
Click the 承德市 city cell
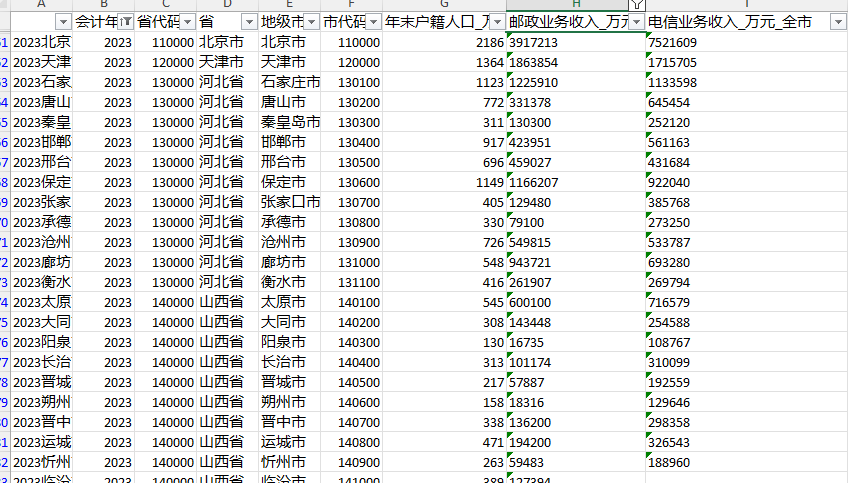(x=289, y=222)
